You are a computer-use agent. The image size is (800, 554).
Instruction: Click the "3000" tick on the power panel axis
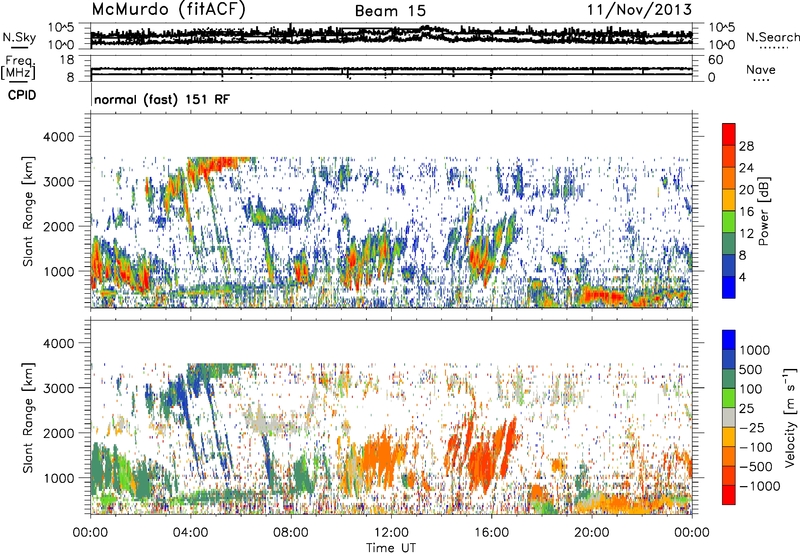click(61, 182)
